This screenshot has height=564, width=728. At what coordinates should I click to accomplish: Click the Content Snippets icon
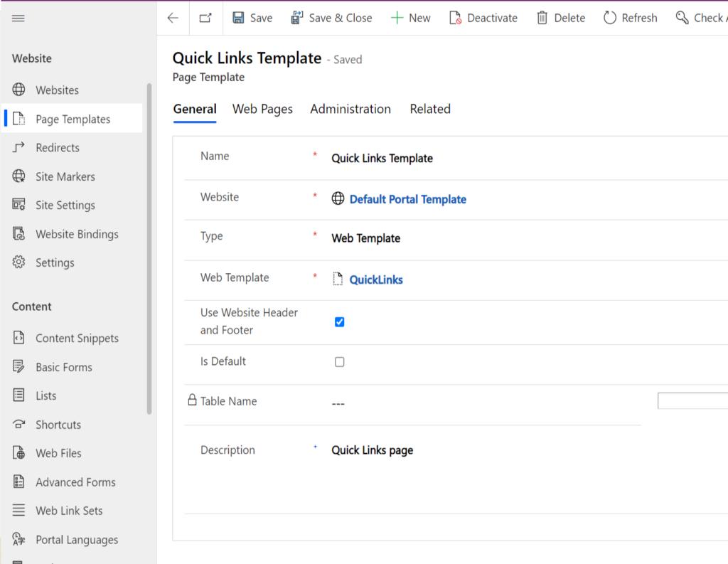coord(18,337)
